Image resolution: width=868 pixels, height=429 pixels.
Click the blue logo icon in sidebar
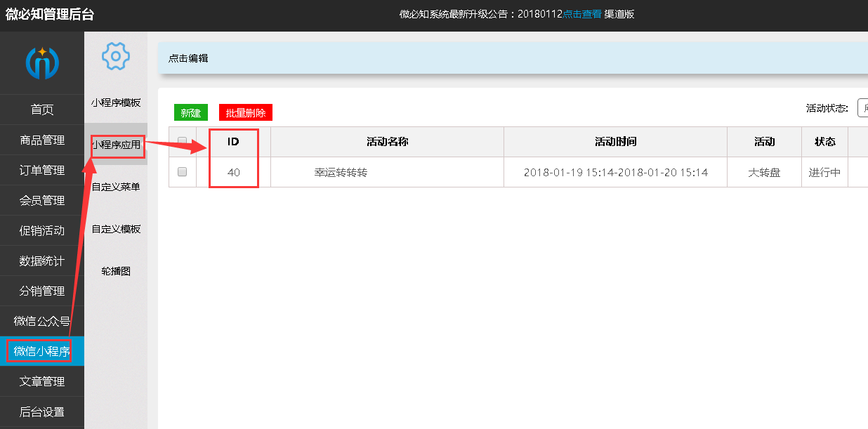[42, 63]
